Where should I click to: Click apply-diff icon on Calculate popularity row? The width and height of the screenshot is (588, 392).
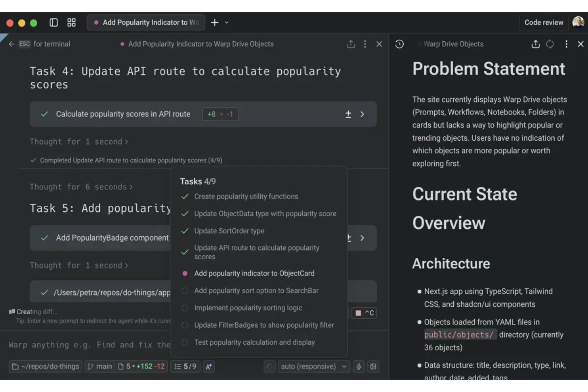tap(348, 114)
